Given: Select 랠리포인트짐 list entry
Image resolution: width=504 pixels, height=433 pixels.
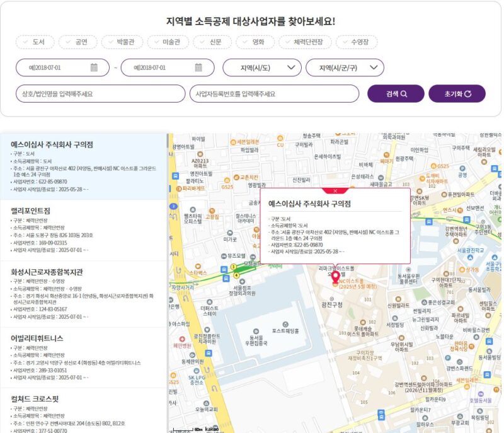Looking at the screenshot, I should [84, 230].
